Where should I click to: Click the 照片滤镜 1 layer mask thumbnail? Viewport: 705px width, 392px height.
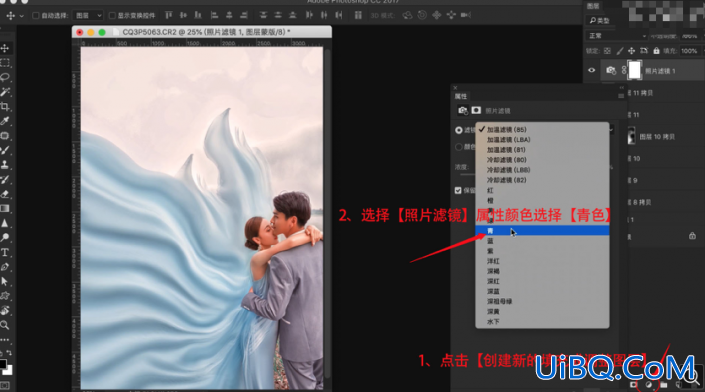pyautogui.click(x=634, y=70)
